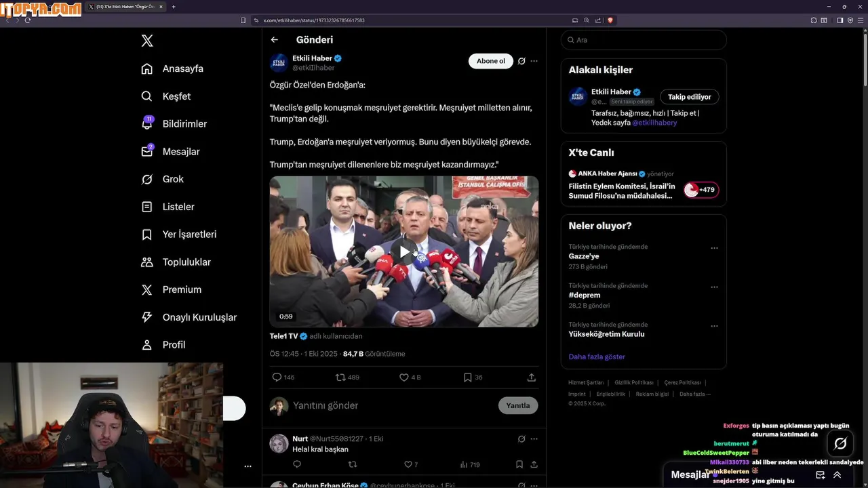Click Grok icon on Nurt's reply

pos(521,439)
